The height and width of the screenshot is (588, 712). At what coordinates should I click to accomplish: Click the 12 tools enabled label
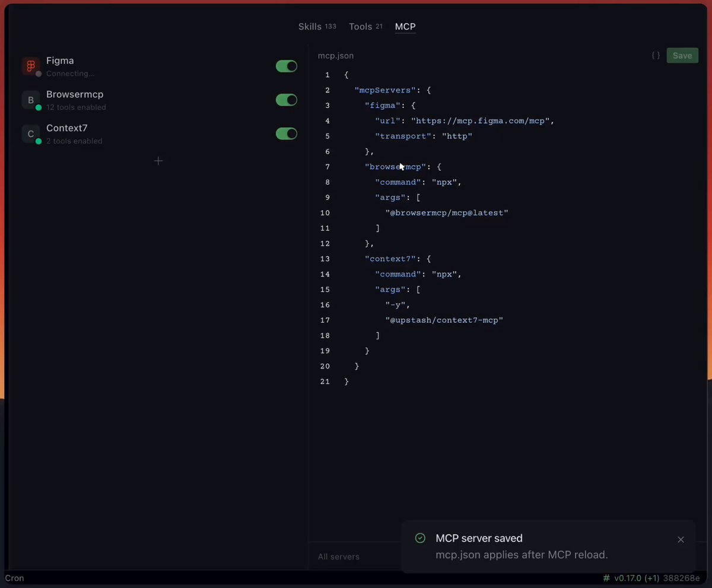tap(76, 107)
